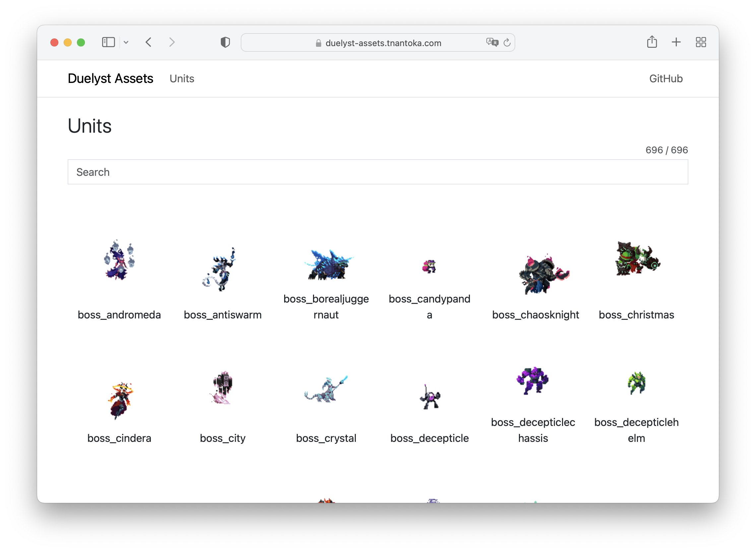This screenshot has height=552, width=756.
Task: Open the Share menu icon
Action: coord(652,42)
